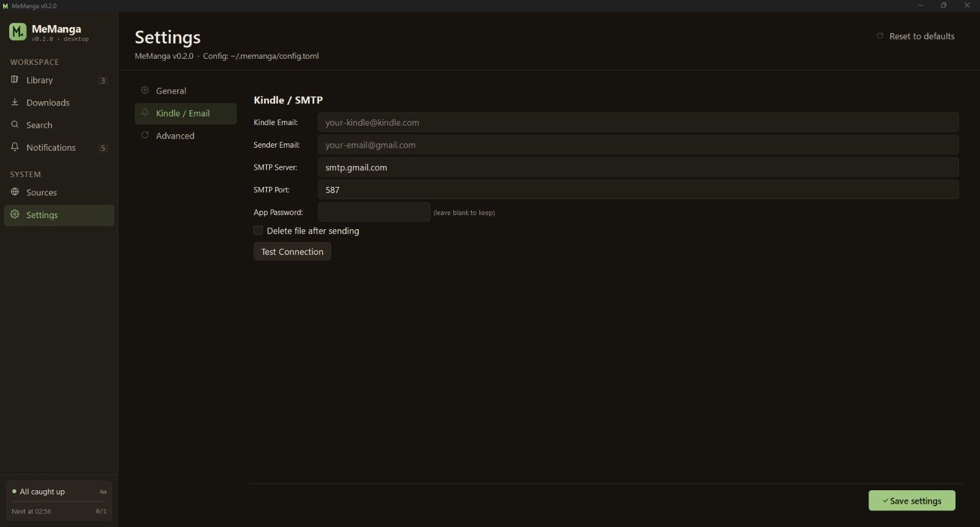
Task: Click the Sender Email: label
Action: pyautogui.click(x=277, y=145)
